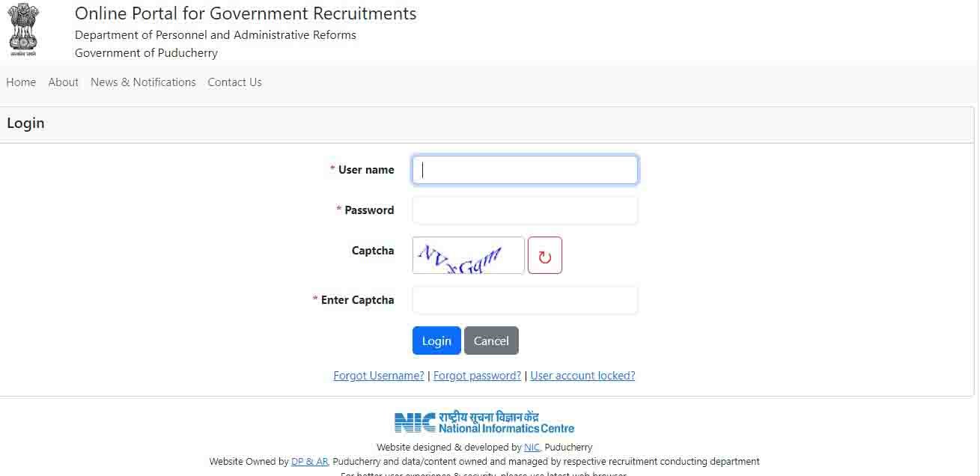Open the DP & AR footer link

click(310, 462)
